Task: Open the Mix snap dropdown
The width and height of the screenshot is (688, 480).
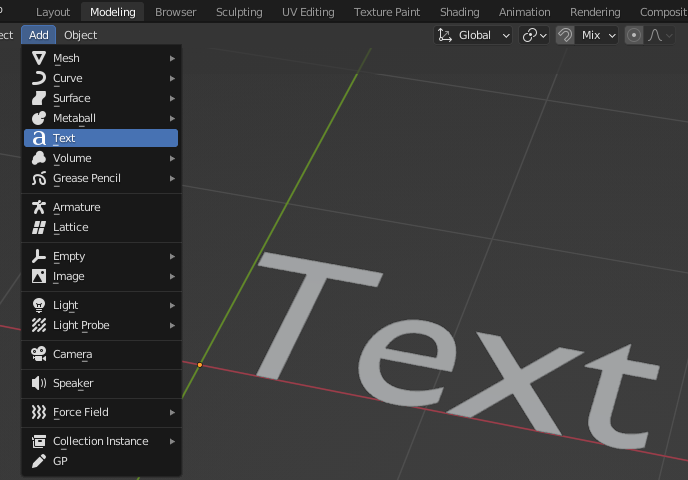Action: [599, 35]
